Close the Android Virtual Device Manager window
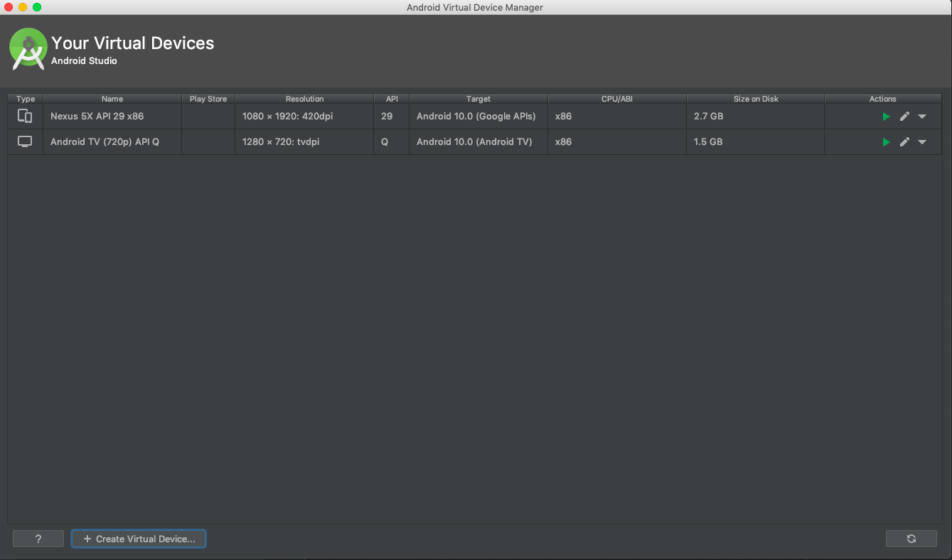 point(9,7)
